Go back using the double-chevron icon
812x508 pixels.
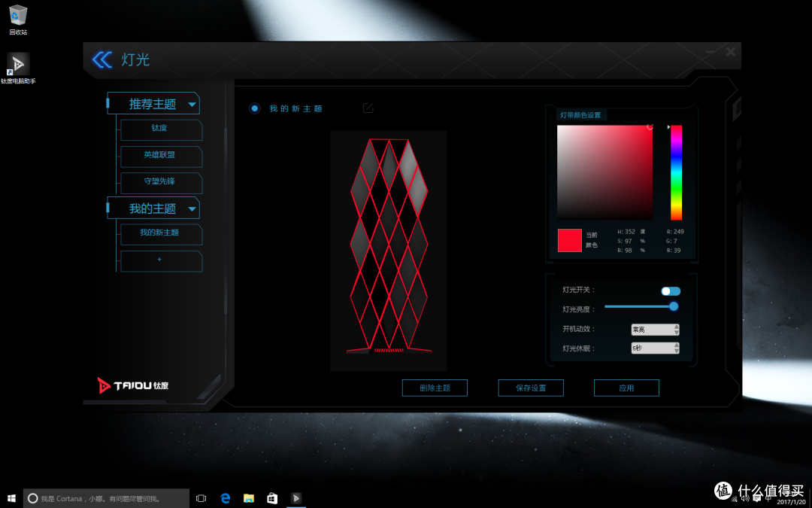click(x=102, y=59)
